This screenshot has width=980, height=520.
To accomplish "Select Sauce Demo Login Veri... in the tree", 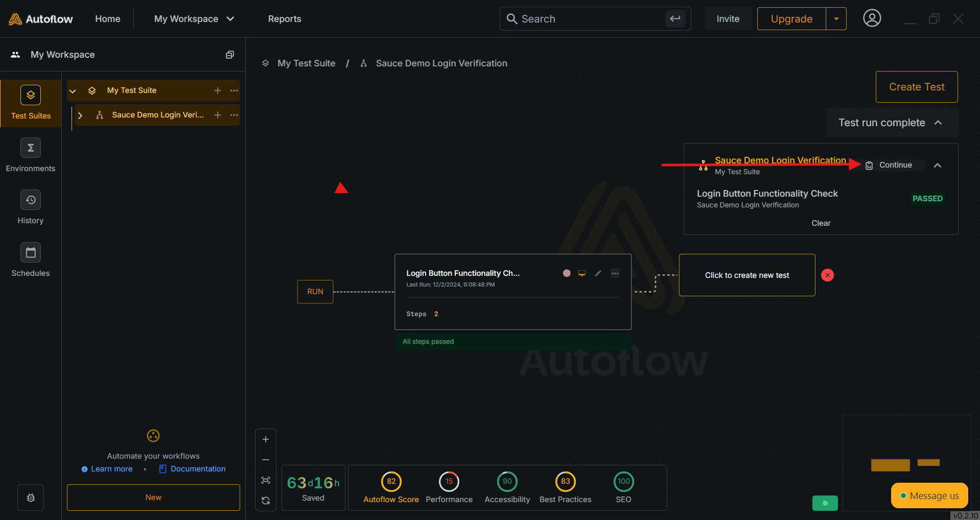I will pyautogui.click(x=158, y=115).
